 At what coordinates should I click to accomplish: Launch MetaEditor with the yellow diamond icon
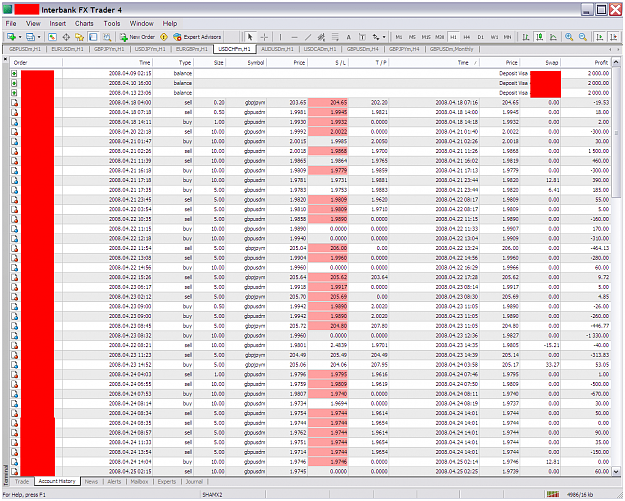pos(163,37)
